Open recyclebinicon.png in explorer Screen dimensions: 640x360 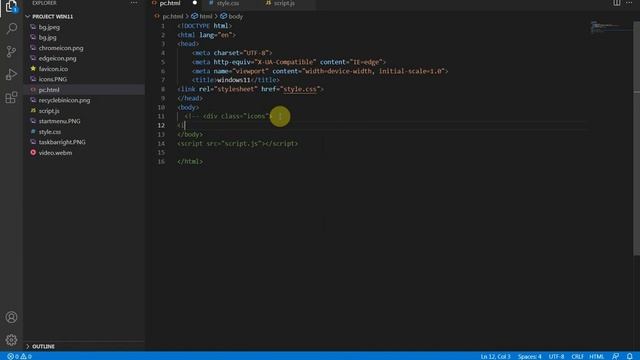[x=64, y=100]
